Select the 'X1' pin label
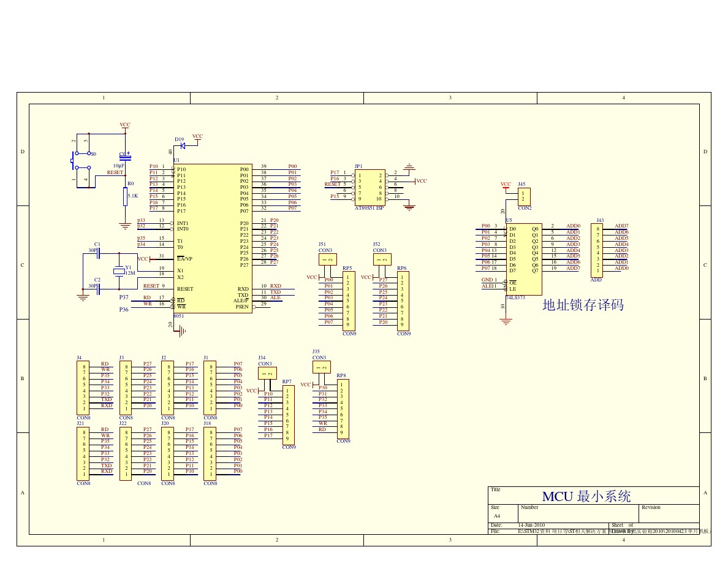 click(x=180, y=270)
